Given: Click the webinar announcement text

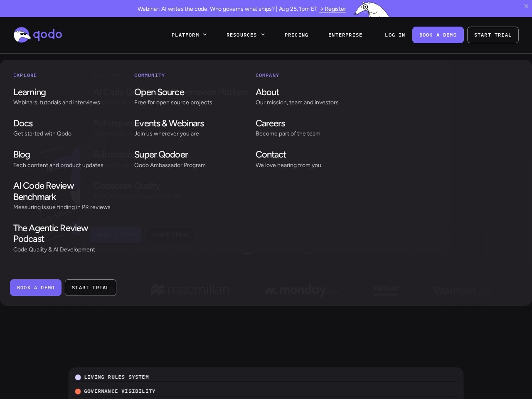Looking at the screenshot, I should point(227,9).
